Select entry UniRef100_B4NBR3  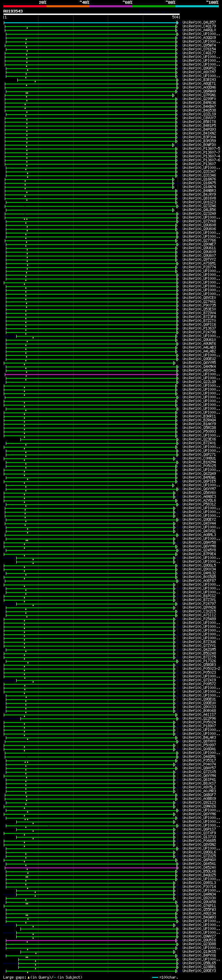click(199, 191)
